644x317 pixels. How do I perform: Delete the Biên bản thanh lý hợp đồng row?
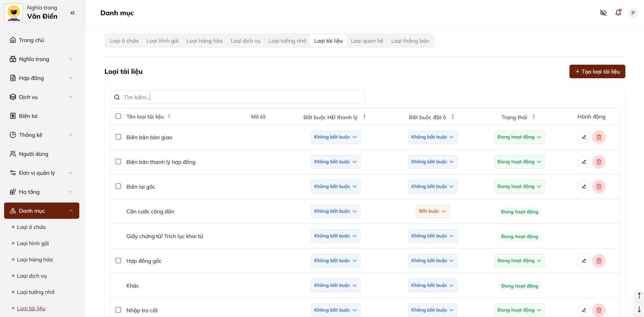(x=599, y=162)
